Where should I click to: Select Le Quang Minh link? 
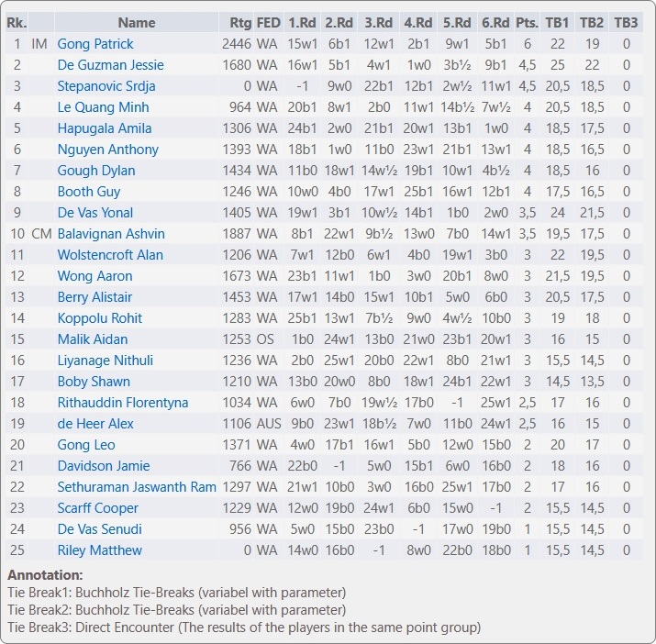coord(103,106)
